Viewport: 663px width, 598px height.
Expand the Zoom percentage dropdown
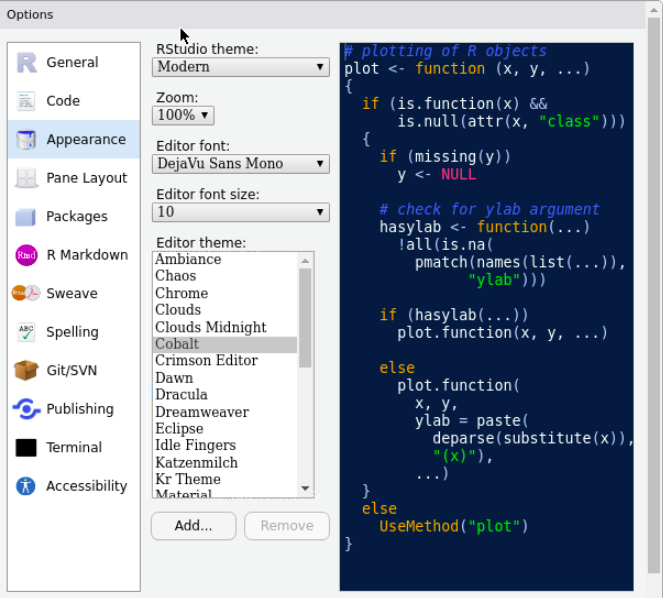tap(183, 115)
